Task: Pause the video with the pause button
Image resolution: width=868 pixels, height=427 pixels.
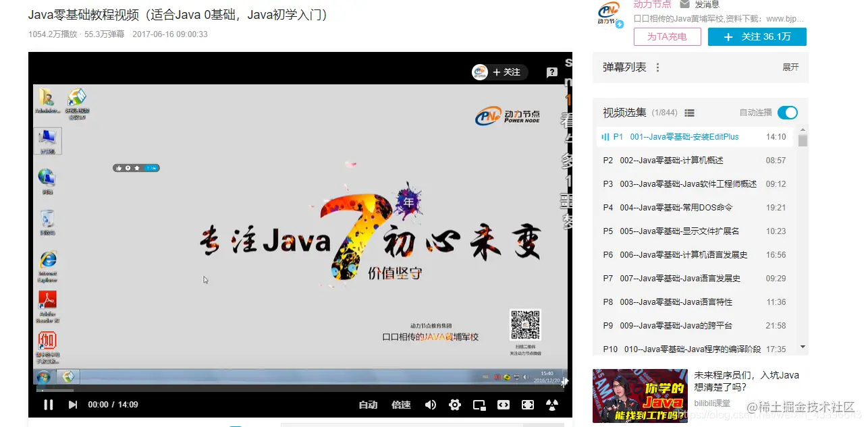Action: [49, 405]
